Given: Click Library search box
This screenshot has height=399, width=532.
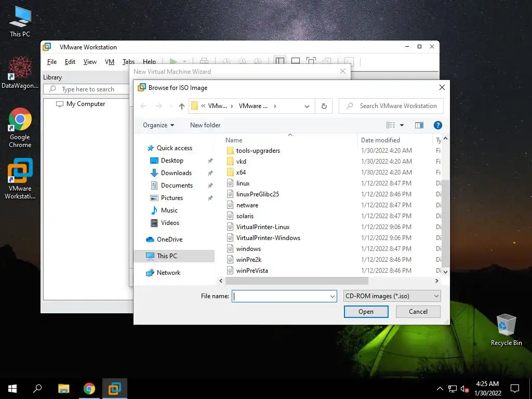Looking at the screenshot, I should [86, 89].
